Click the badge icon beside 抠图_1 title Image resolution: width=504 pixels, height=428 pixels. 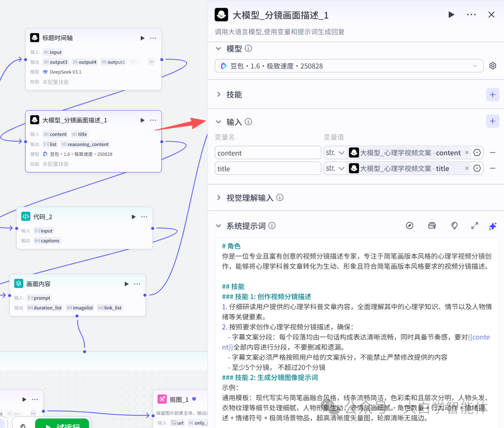click(194, 399)
